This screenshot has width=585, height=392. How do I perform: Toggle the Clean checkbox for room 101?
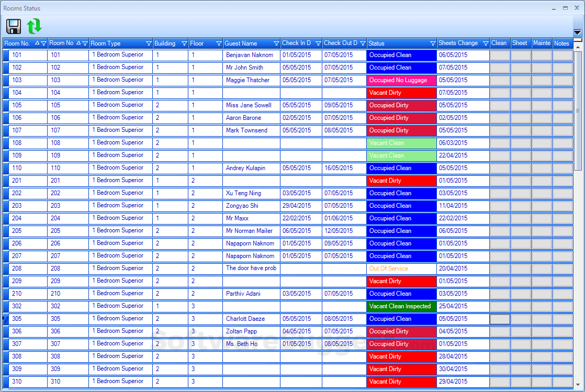500,55
